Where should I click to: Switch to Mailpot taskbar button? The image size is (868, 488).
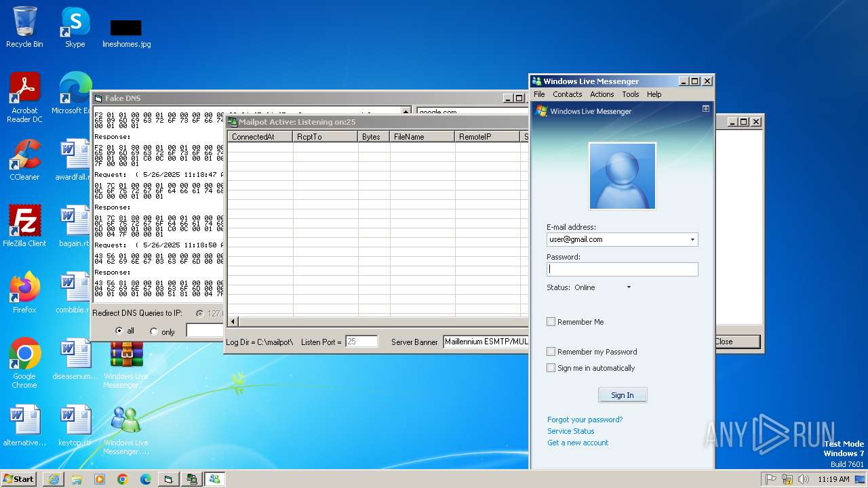tap(192, 479)
